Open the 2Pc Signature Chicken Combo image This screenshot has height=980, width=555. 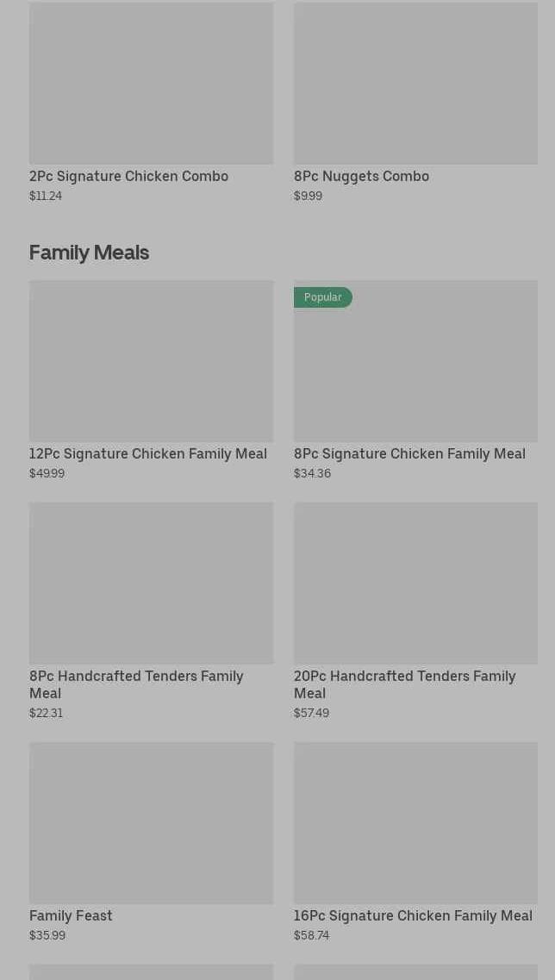pos(151,83)
